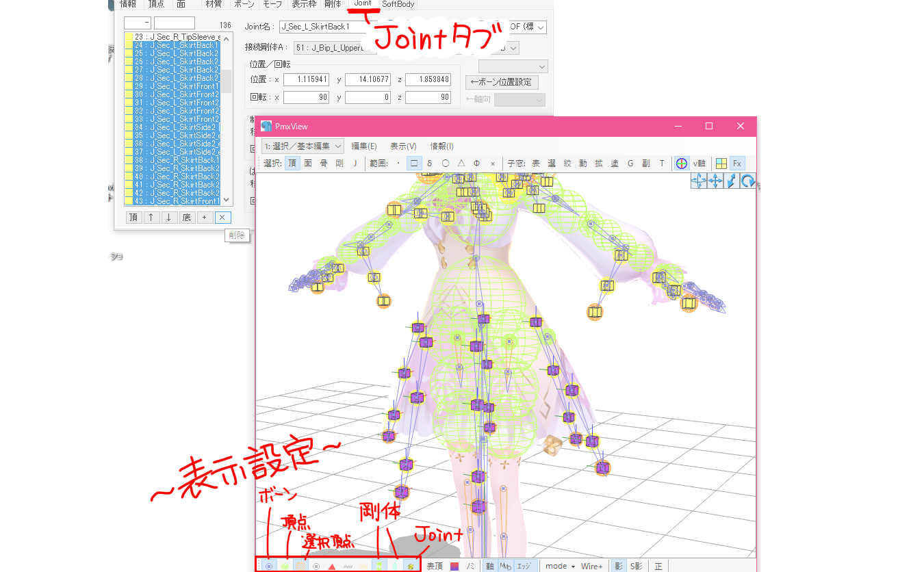Click the 底 move-to-bottom button
924x572 pixels.
pos(187,218)
